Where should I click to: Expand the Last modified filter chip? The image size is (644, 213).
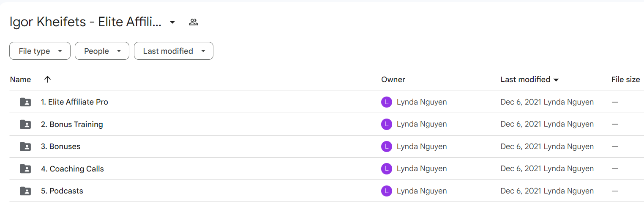point(174,51)
